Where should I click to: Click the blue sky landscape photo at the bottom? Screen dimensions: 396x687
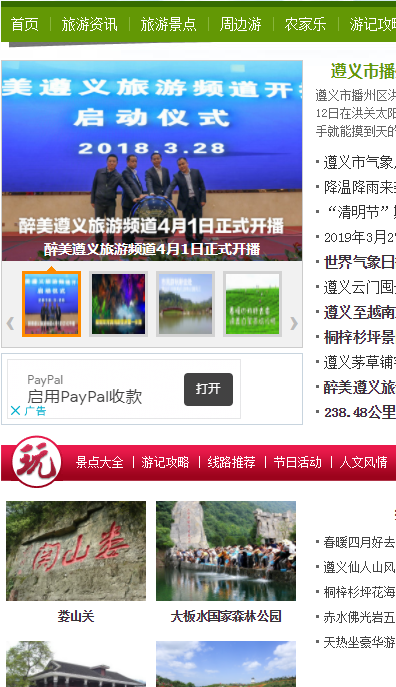click(x=226, y=664)
